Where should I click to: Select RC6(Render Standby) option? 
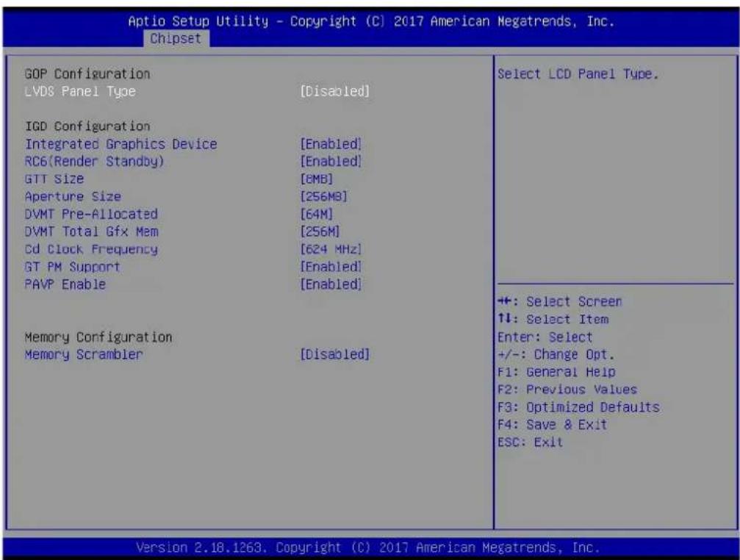[x=94, y=162]
